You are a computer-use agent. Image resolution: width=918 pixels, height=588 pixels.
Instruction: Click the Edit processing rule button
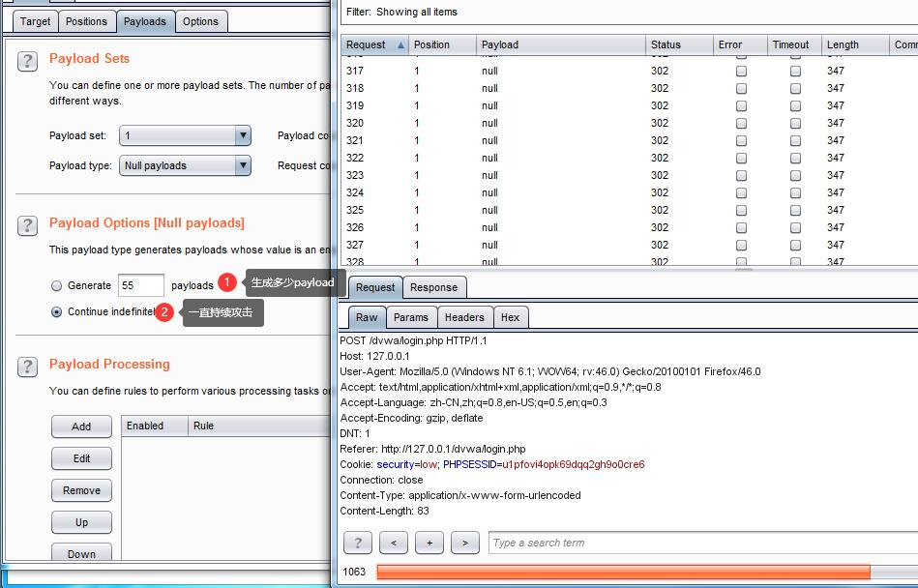(x=81, y=458)
